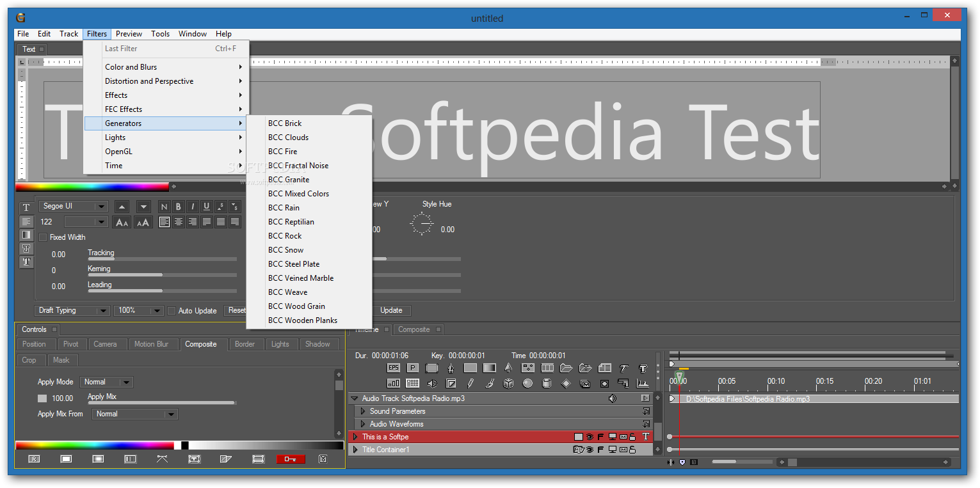The image size is (980, 488).
Task: Collapse the Audio Track Softpedia Radio.mp3 row
Action: (354, 398)
